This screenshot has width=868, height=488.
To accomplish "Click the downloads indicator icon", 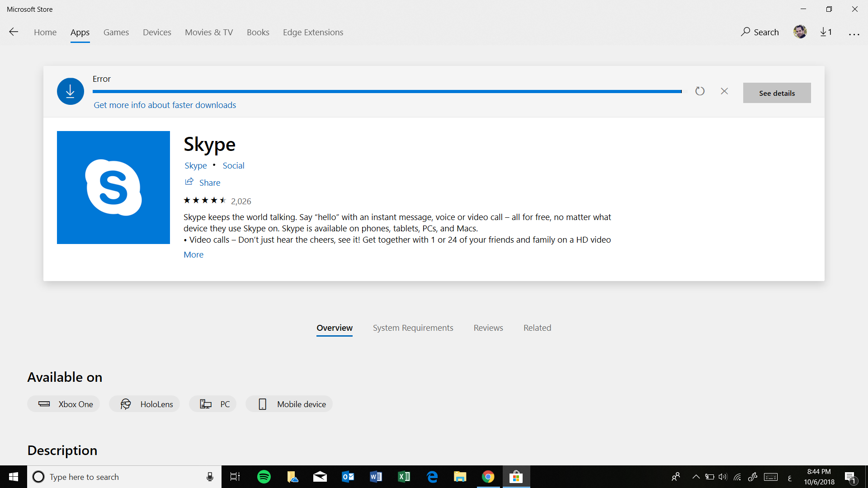I will pyautogui.click(x=826, y=32).
